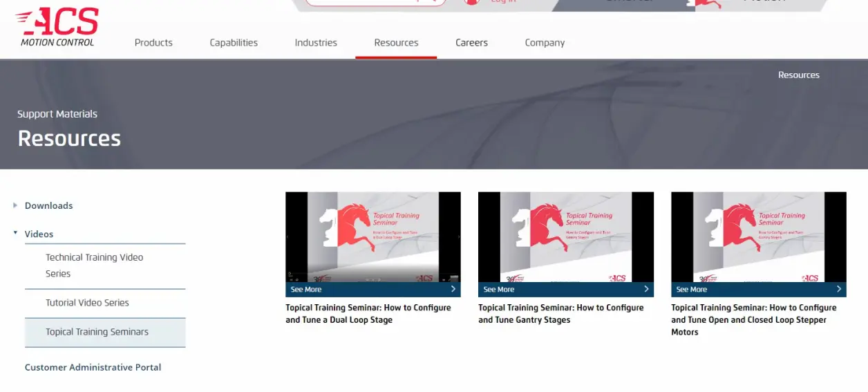Open the Products menu
868x392 pixels.
pos(153,43)
